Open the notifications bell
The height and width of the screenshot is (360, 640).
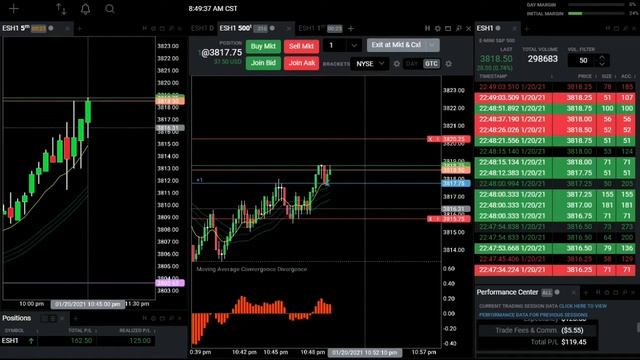pyautogui.click(x=85, y=9)
